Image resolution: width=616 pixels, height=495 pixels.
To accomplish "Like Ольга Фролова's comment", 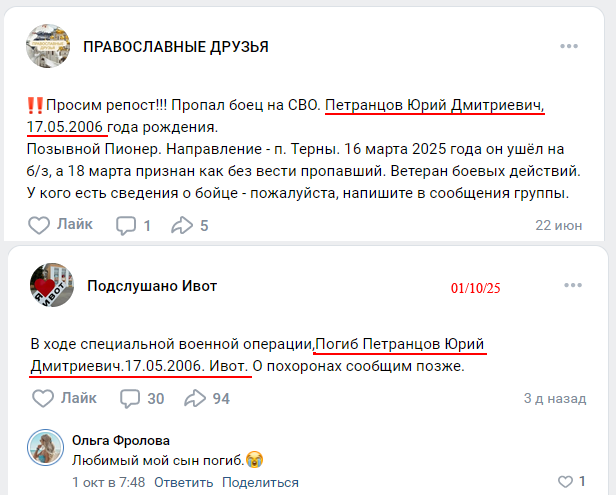I will point(571,481).
